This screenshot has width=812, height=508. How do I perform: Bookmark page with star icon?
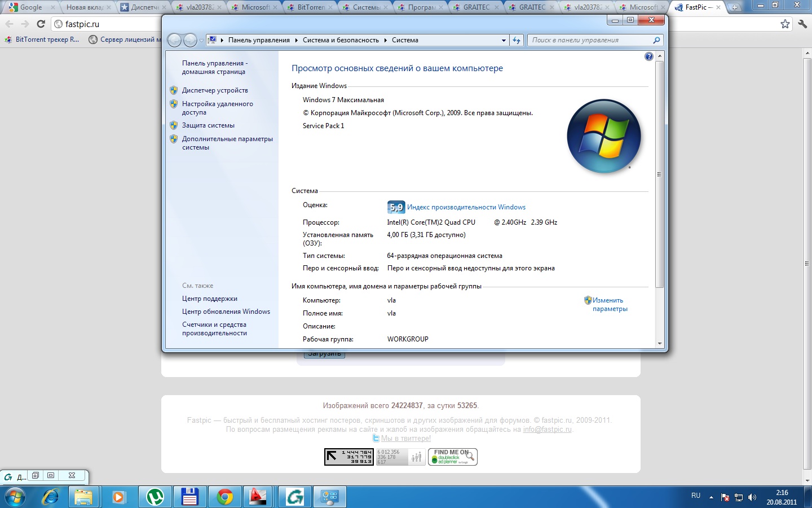tap(785, 24)
